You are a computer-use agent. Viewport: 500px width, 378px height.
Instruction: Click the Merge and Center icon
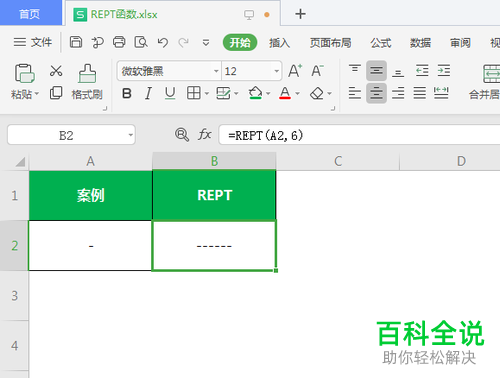coord(491,74)
